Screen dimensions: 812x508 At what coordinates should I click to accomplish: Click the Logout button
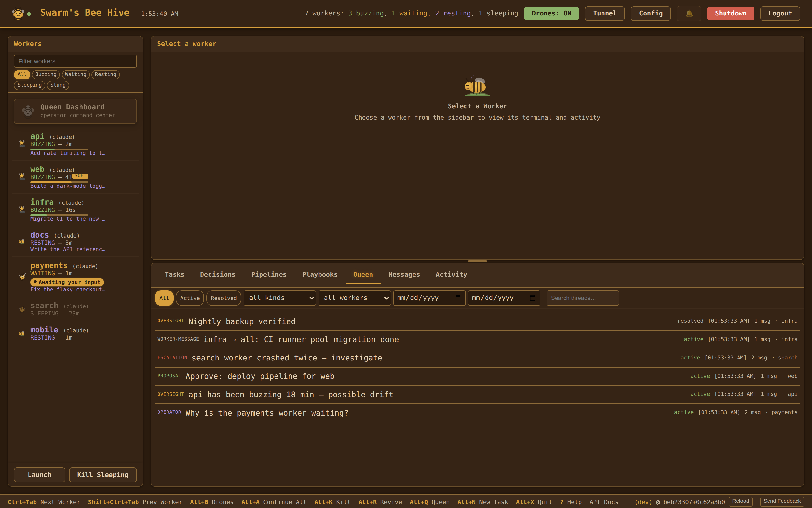coord(780,14)
